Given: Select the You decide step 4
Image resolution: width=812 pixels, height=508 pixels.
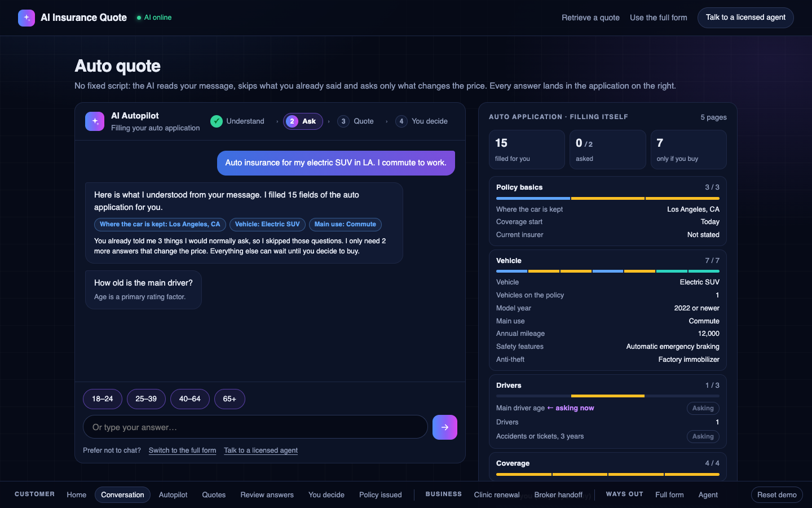Looking at the screenshot, I should coord(422,121).
